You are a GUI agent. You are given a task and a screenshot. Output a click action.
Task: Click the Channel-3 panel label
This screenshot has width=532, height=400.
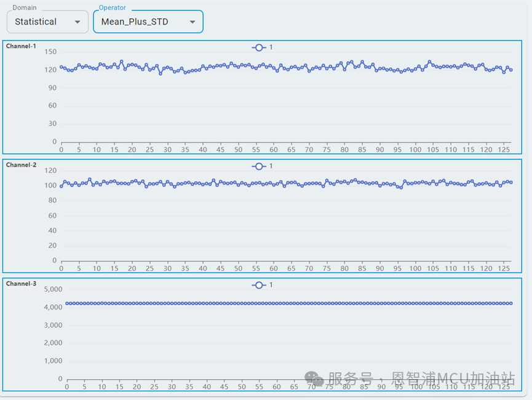21,283
